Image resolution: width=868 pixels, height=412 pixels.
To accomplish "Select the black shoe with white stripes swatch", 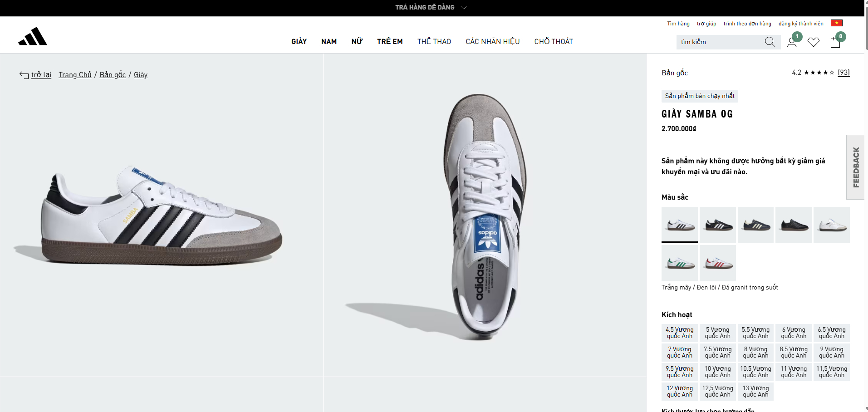I will (718, 225).
